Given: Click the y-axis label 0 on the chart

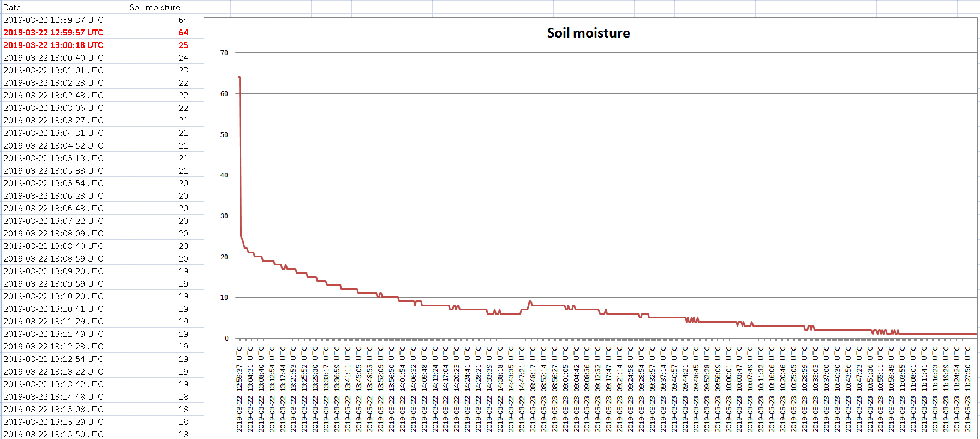Looking at the screenshot, I should [226, 339].
